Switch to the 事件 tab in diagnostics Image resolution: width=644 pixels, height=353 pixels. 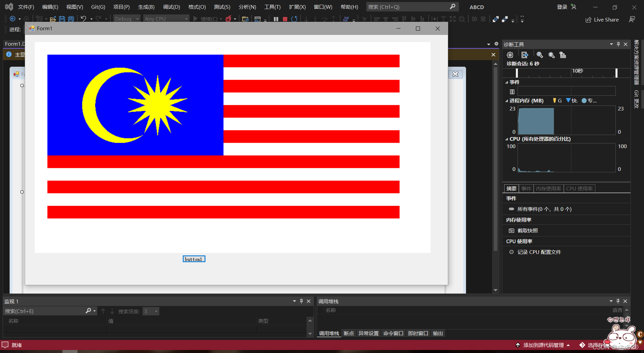point(526,189)
